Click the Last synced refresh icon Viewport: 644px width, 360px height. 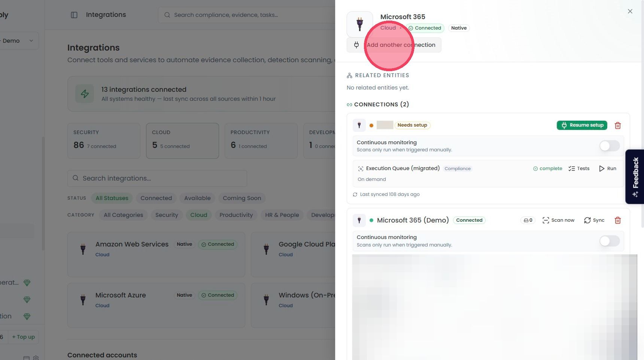click(355, 194)
